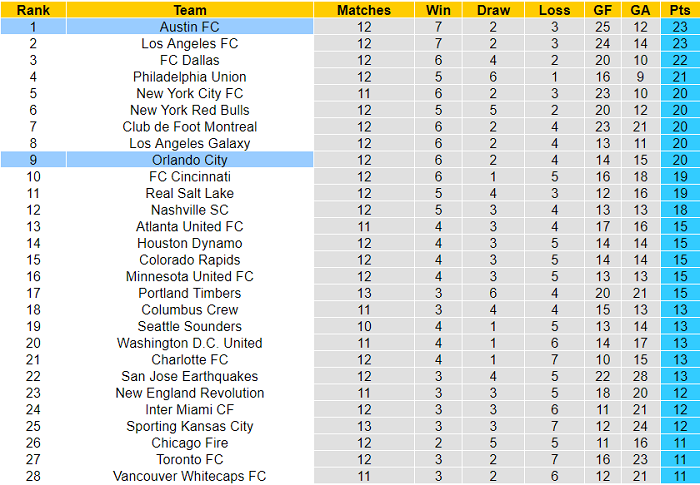
Task: Click the Loss column header
Action: [554, 10]
